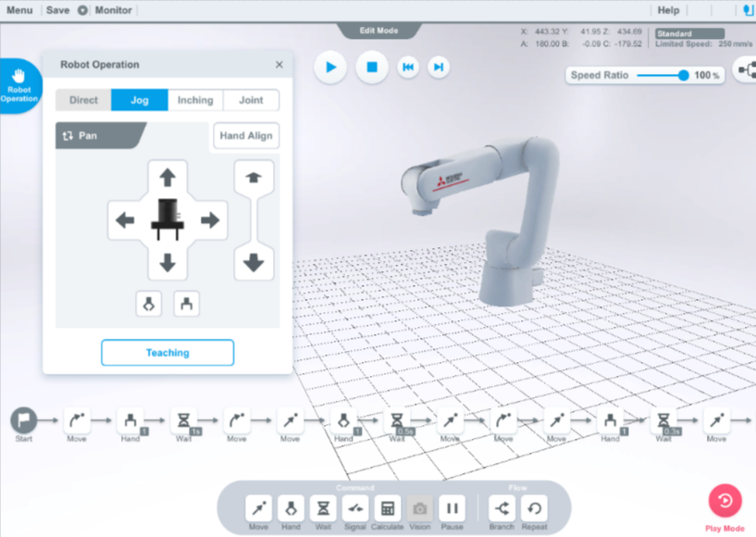Adjust the Speed Ratio slider
756x537 pixels.
pos(684,75)
